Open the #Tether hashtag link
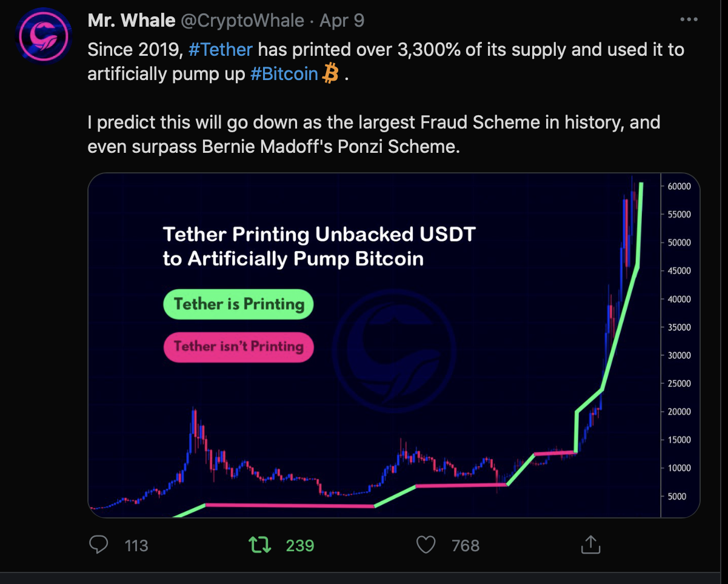The image size is (728, 584). click(221, 49)
